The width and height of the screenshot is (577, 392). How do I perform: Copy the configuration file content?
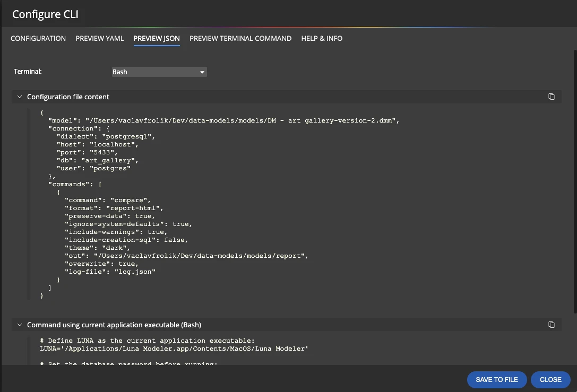pyautogui.click(x=551, y=97)
